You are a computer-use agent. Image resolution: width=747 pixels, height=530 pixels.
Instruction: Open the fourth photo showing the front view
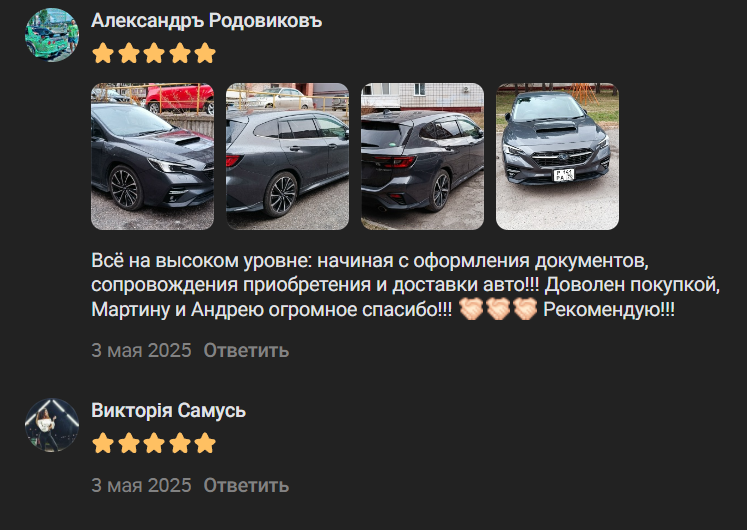557,157
